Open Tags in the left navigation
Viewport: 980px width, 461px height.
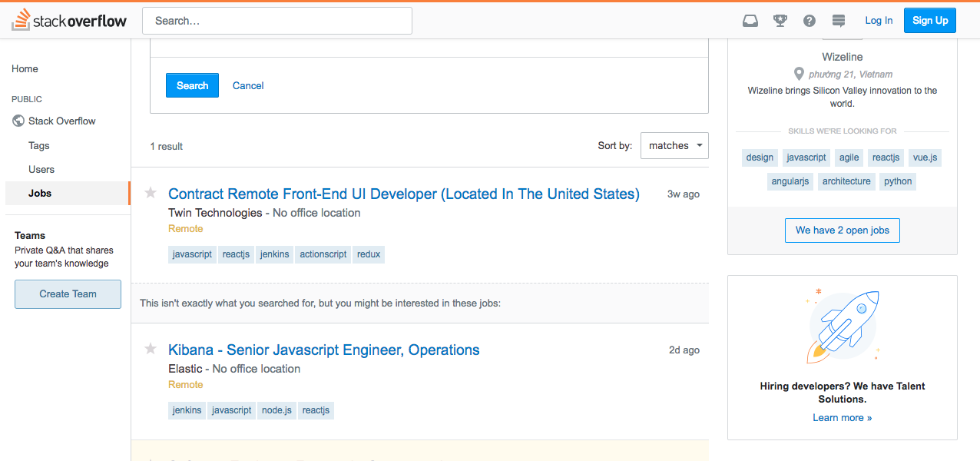pyautogui.click(x=39, y=145)
